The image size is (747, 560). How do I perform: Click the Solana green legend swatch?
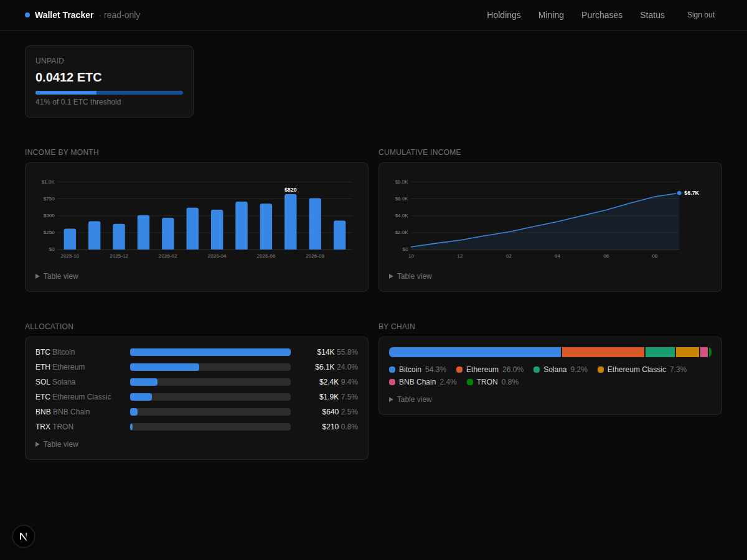(x=537, y=370)
